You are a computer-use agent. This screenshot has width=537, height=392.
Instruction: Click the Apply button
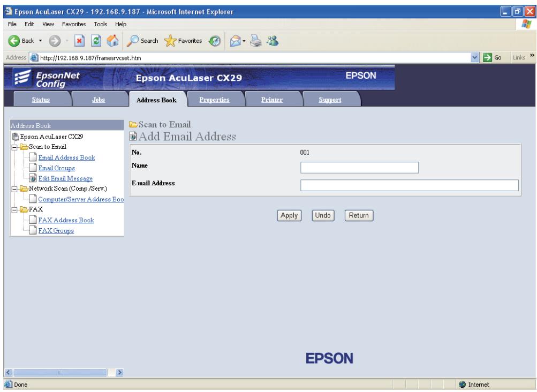[x=289, y=215]
